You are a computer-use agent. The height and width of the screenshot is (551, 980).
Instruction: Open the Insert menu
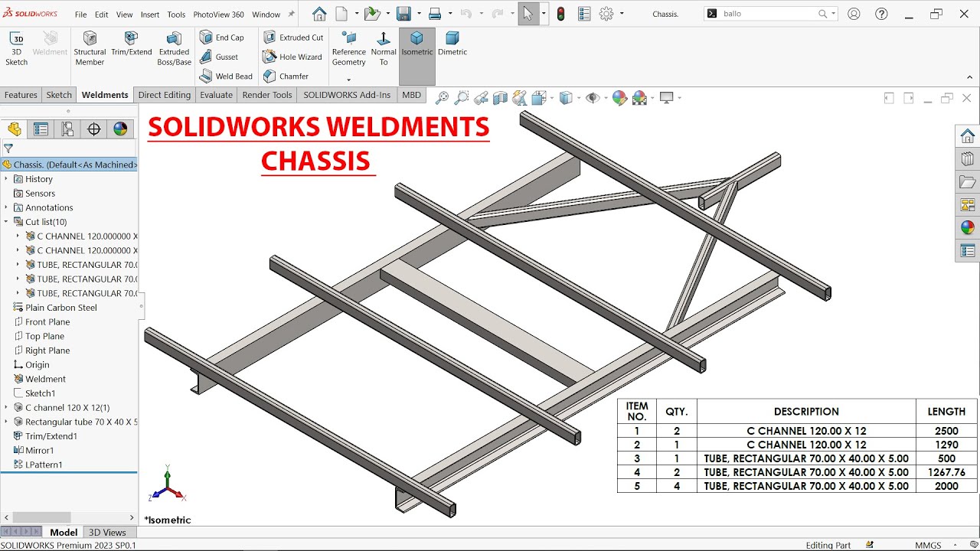click(150, 15)
